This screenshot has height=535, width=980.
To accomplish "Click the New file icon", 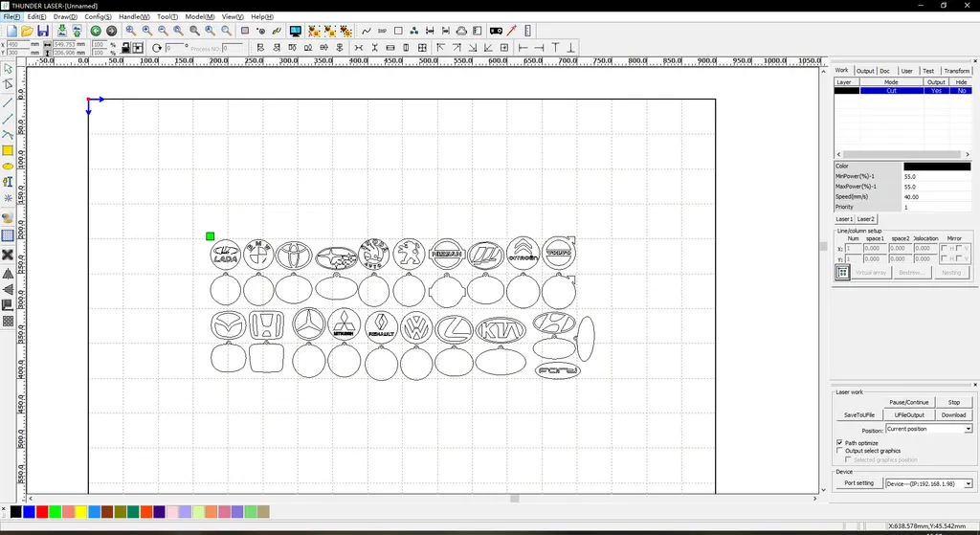I will (x=11, y=31).
